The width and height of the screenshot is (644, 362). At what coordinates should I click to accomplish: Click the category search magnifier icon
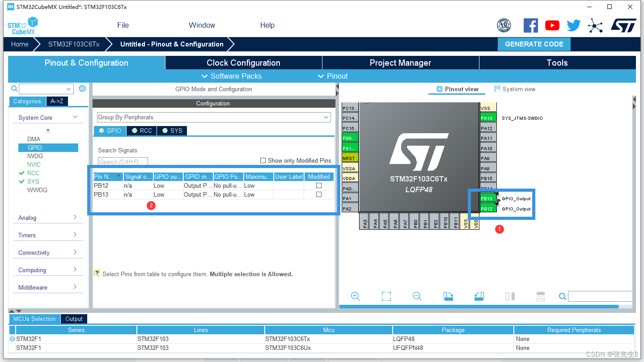14,89
